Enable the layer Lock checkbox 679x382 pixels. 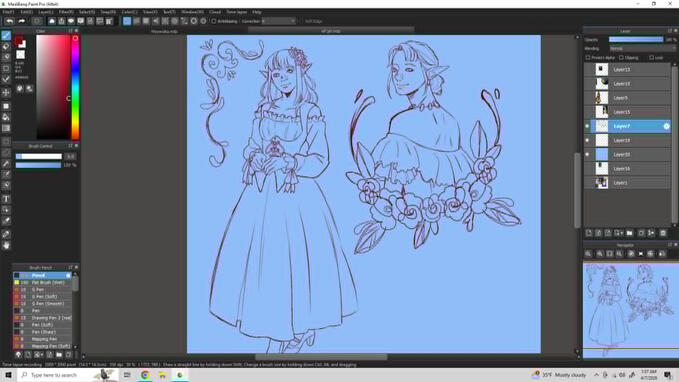click(652, 57)
